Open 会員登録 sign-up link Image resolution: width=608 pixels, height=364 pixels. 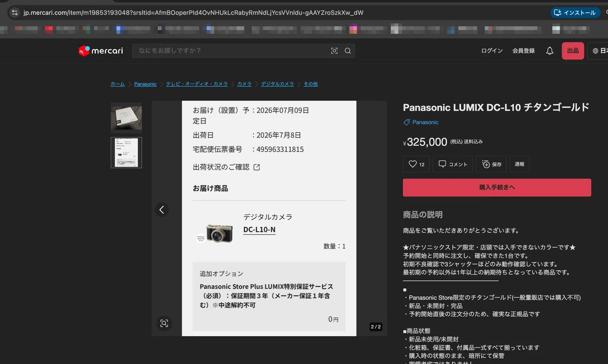[x=523, y=51]
